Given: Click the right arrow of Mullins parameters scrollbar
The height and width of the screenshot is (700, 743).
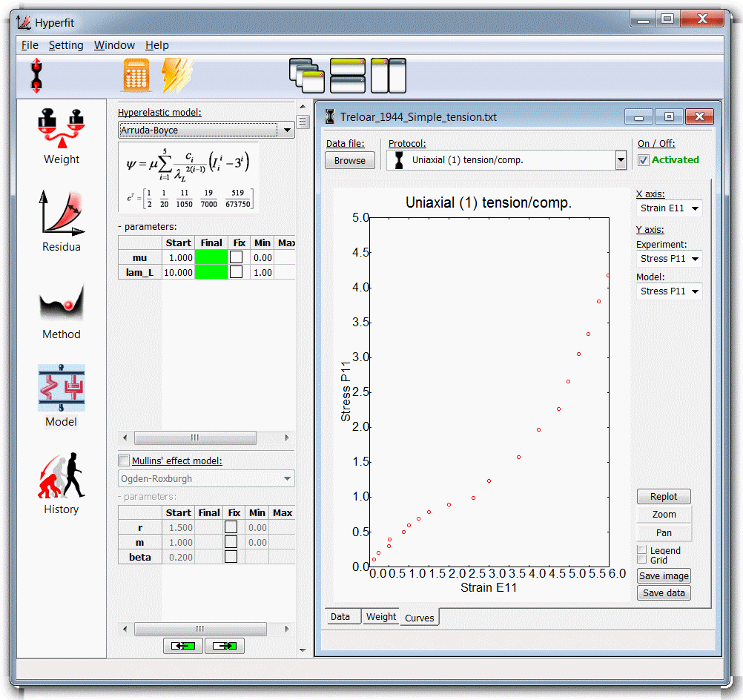Looking at the screenshot, I should coord(287,629).
